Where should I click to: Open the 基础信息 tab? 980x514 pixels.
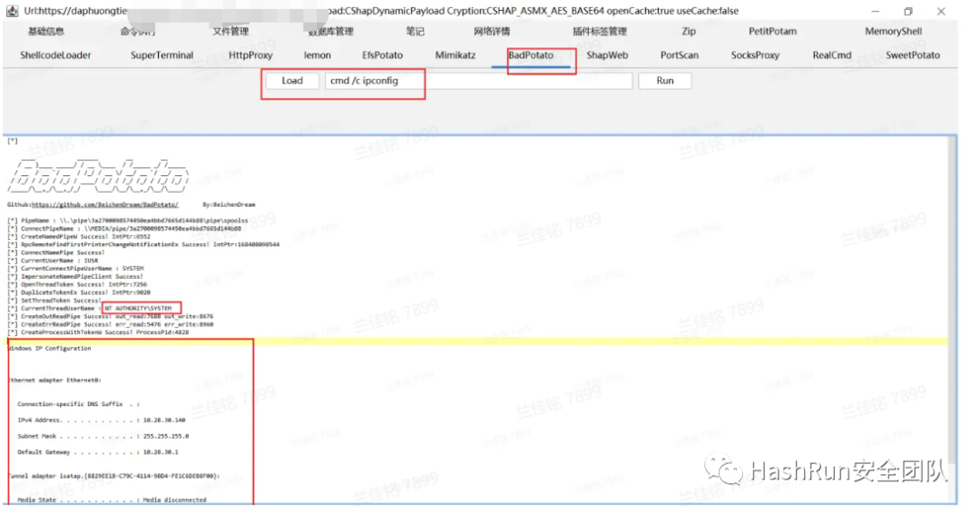pyautogui.click(x=45, y=31)
